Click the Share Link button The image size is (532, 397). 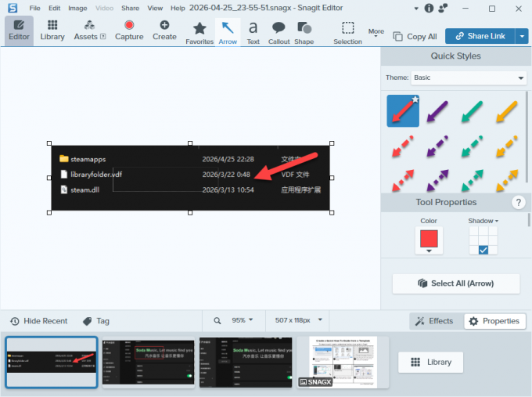point(480,36)
